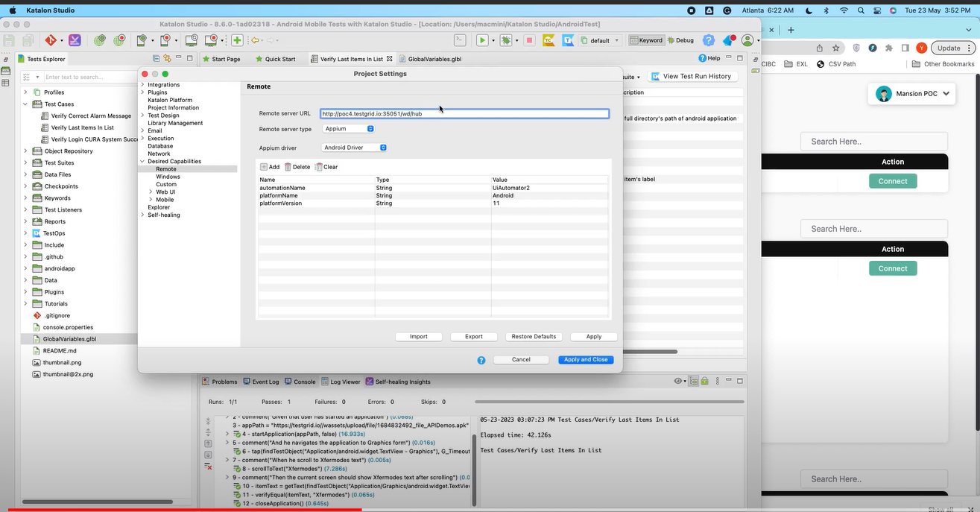Screen dimensions: 980x512
Task: Open the Git menu icon in toolbar
Action: click(x=51, y=40)
